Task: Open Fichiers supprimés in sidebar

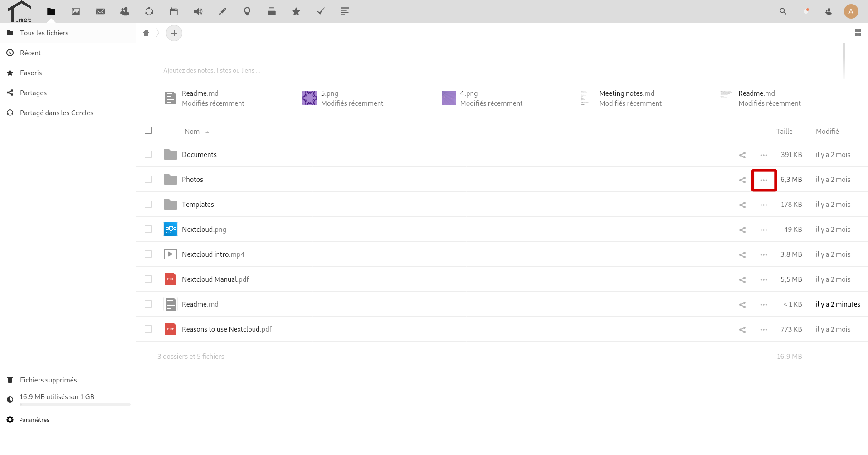Action: [x=48, y=380]
